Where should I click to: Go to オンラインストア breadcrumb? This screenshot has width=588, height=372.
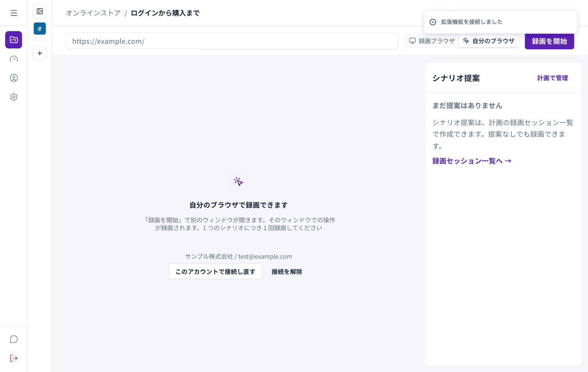coord(93,13)
